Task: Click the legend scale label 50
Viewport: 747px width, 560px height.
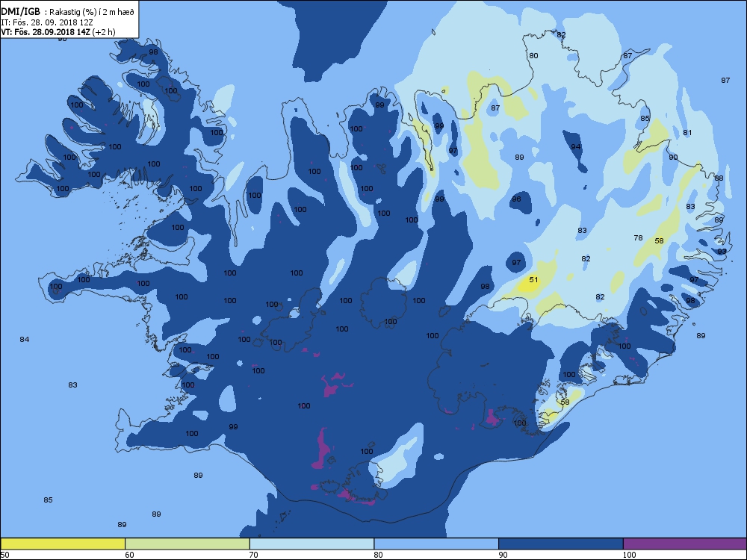Action: pyautogui.click(x=4, y=554)
